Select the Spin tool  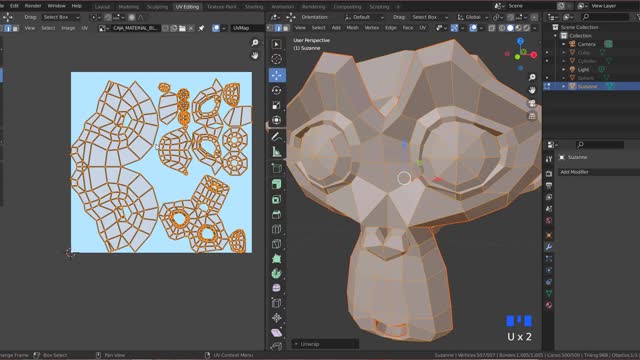click(x=276, y=273)
